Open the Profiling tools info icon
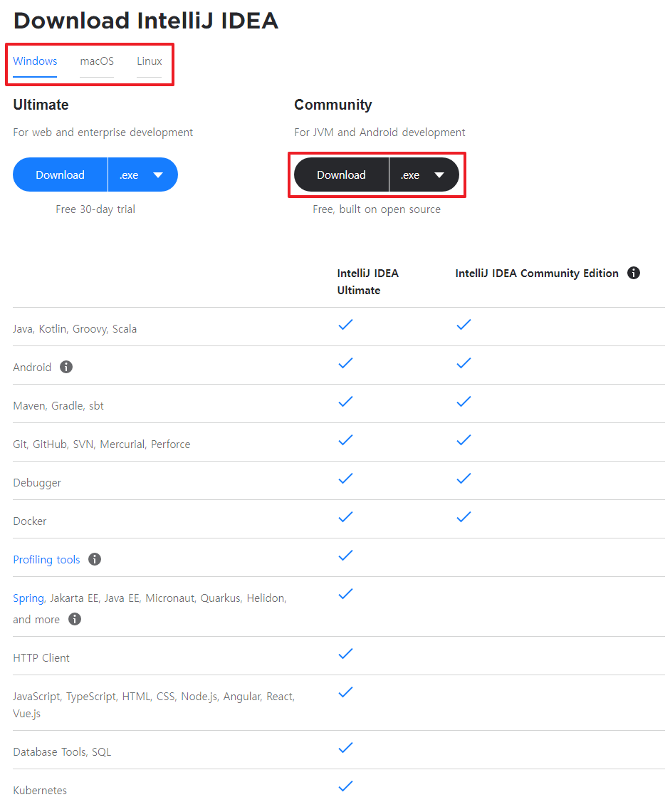This screenshot has height=812, width=670. click(95, 559)
